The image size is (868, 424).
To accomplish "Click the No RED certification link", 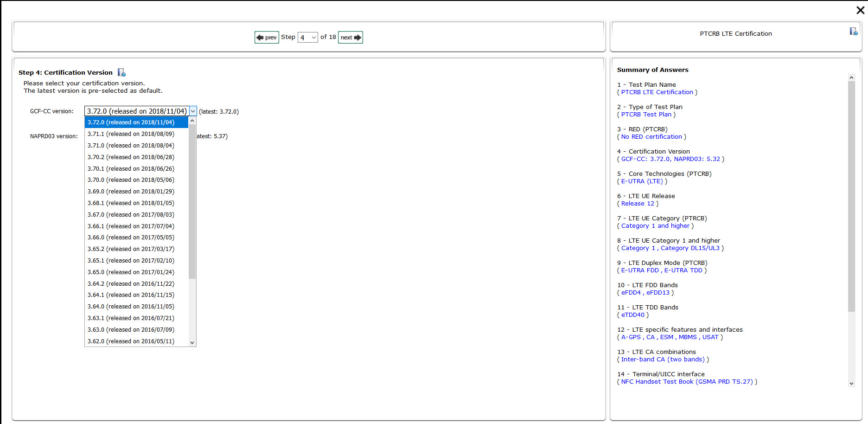I will [651, 137].
